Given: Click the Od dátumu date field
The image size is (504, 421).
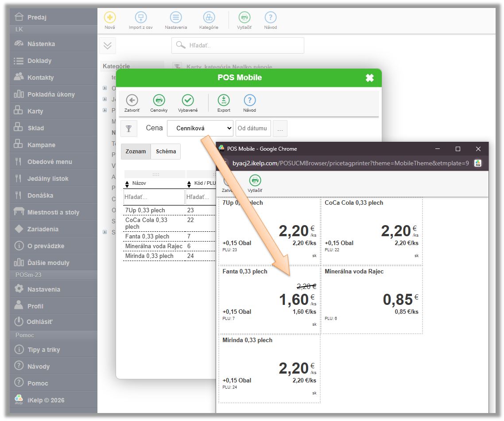Looking at the screenshot, I should pyautogui.click(x=253, y=128).
